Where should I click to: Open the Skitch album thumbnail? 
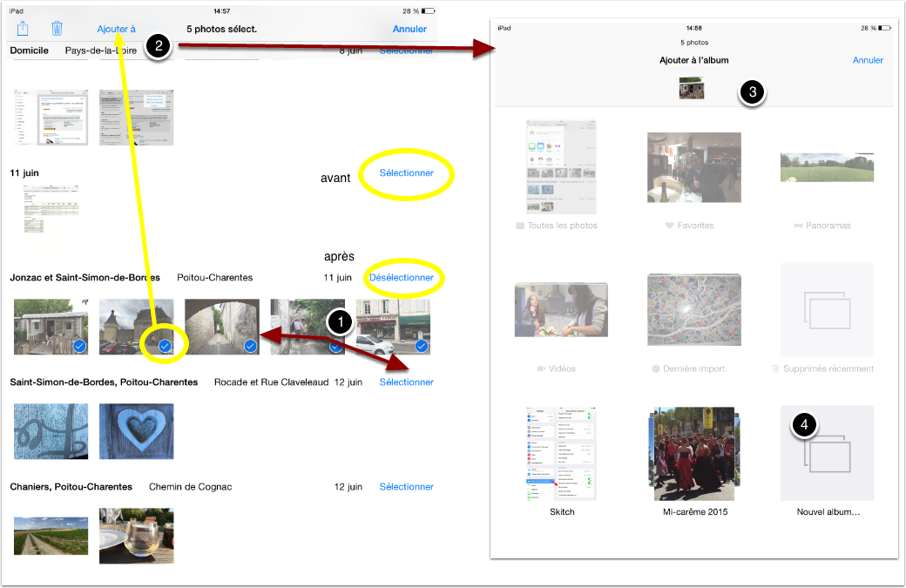click(x=562, y=453)
